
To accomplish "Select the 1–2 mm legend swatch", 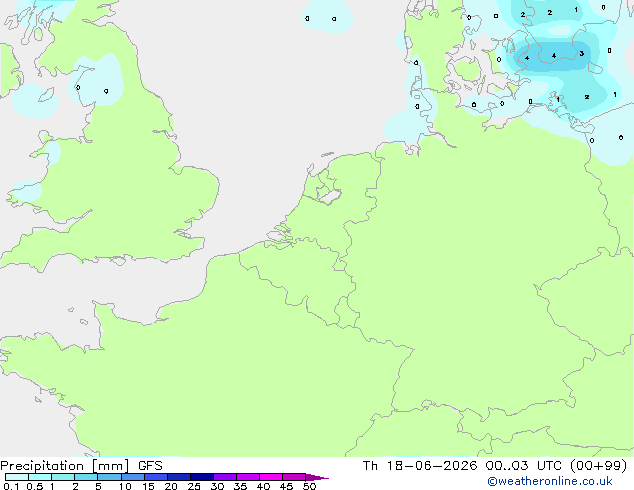I will (x=63, y=477).
